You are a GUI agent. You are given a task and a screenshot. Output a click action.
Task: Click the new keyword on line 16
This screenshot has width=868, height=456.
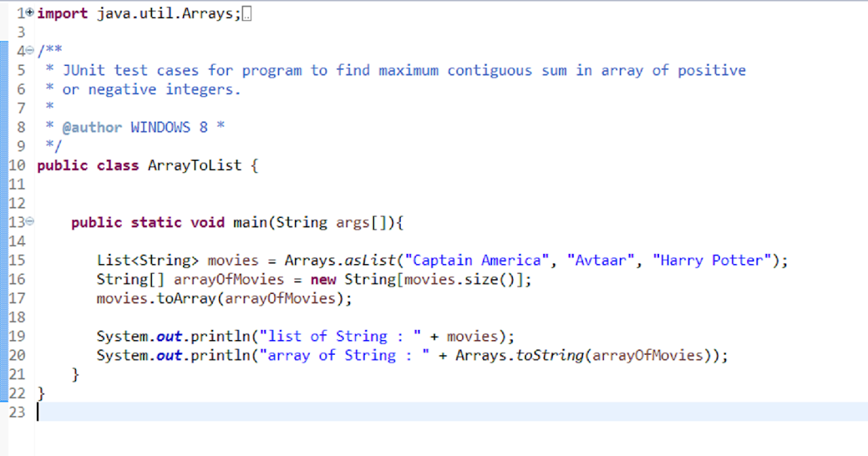(323, 279)
